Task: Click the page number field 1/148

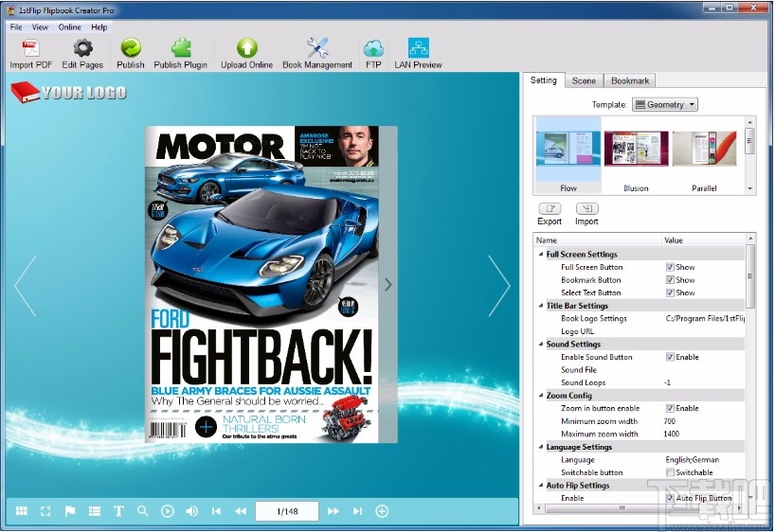Action: [x=287, y=511]
